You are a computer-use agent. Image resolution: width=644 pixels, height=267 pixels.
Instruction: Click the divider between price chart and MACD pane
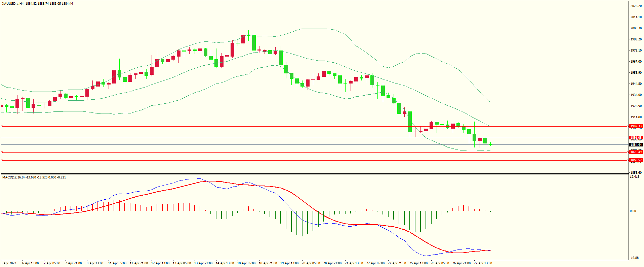pyautogui.click(x=314, y=174)
